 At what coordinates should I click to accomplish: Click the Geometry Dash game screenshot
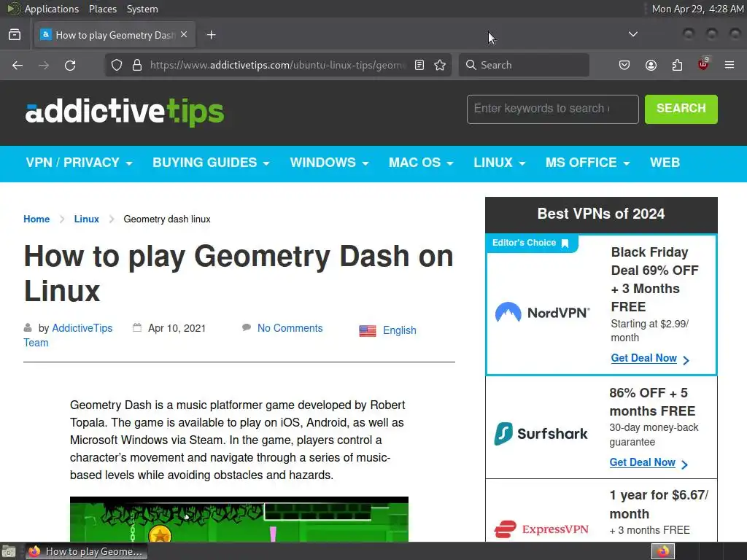click(x=239, y=519)
